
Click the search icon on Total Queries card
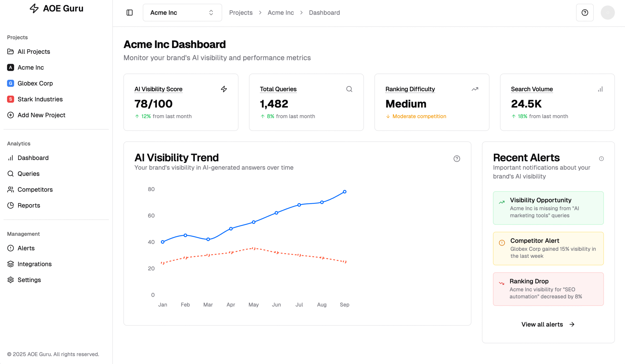tap(349, 89)
